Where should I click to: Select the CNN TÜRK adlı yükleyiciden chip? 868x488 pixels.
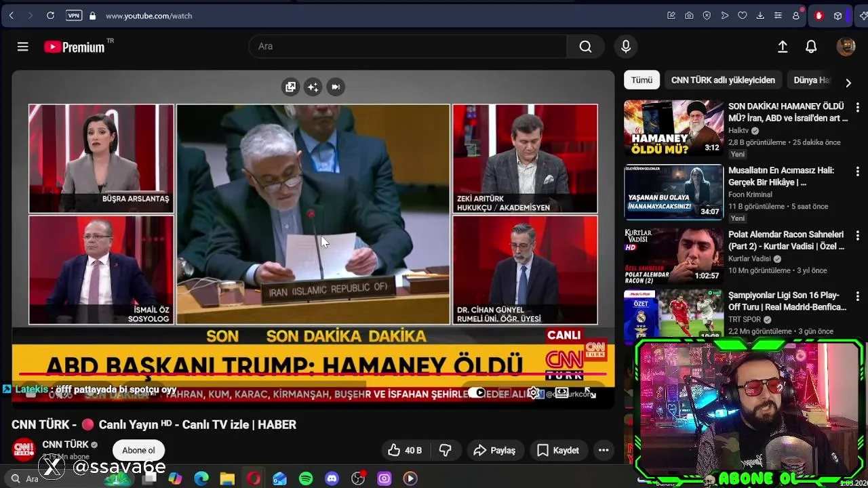pos(723,80)
